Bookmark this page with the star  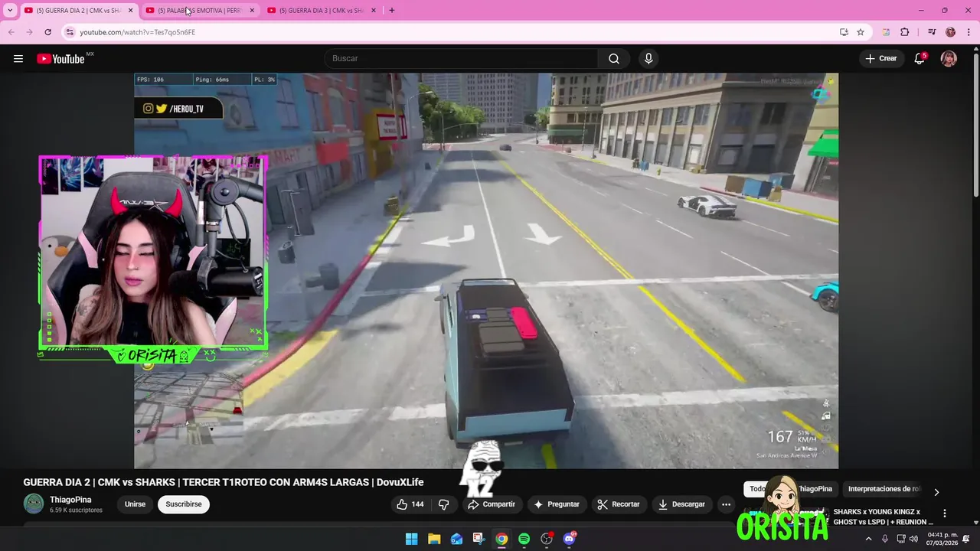[861, 32]
